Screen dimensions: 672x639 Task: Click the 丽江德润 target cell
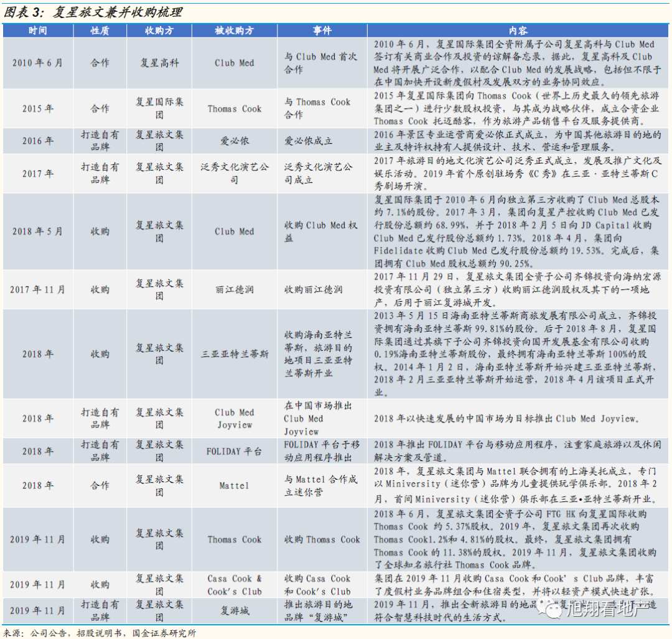click(235, 290)
